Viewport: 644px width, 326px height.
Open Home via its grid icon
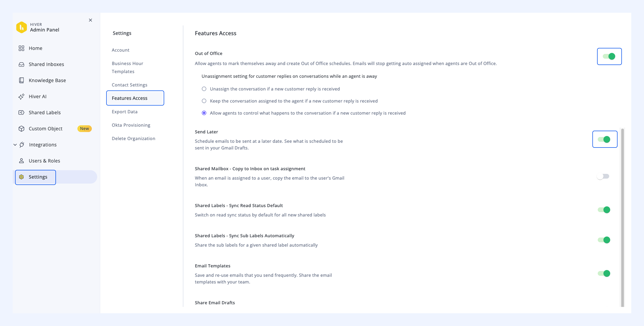pyautogui.click(x=21, y=48)
